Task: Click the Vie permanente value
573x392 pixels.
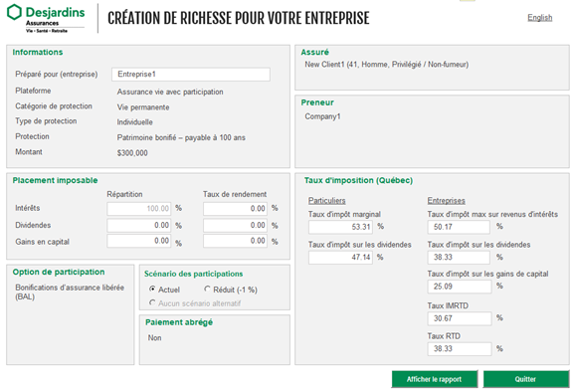Action: point(143,107)
